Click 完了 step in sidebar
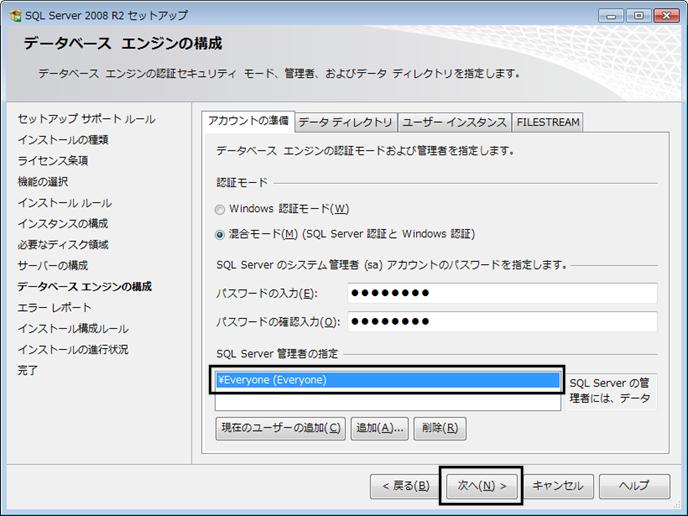This screenshot has height=516, width=688. (28, 370)
